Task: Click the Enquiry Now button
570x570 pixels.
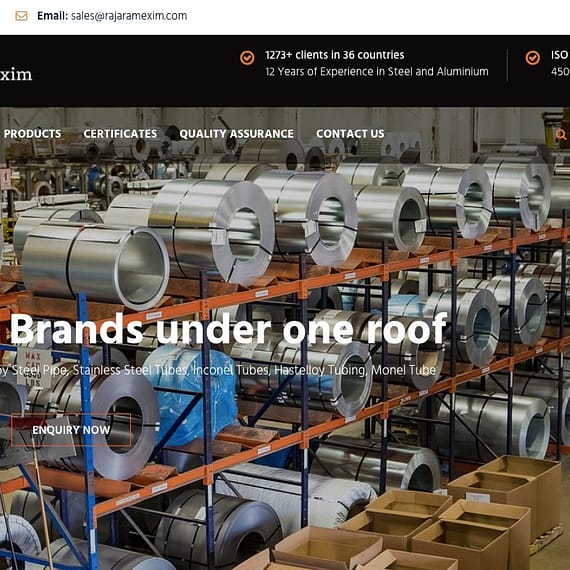Action: coord(71,430)
